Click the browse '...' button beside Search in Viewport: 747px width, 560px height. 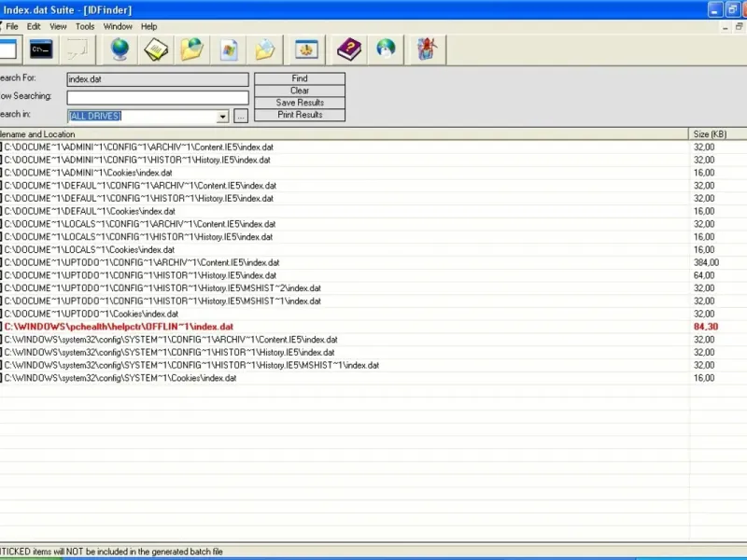[241, 116]
